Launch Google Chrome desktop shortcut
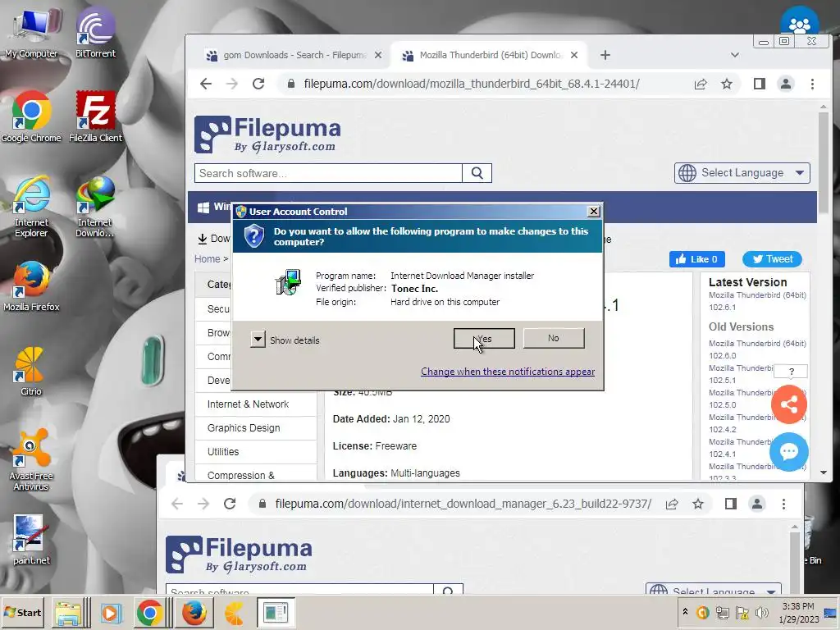Viewport: 840px width, 630px height. pos(31,116)
